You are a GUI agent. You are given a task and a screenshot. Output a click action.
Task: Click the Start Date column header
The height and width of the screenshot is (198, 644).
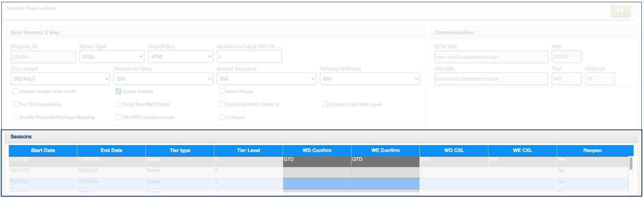43,151
